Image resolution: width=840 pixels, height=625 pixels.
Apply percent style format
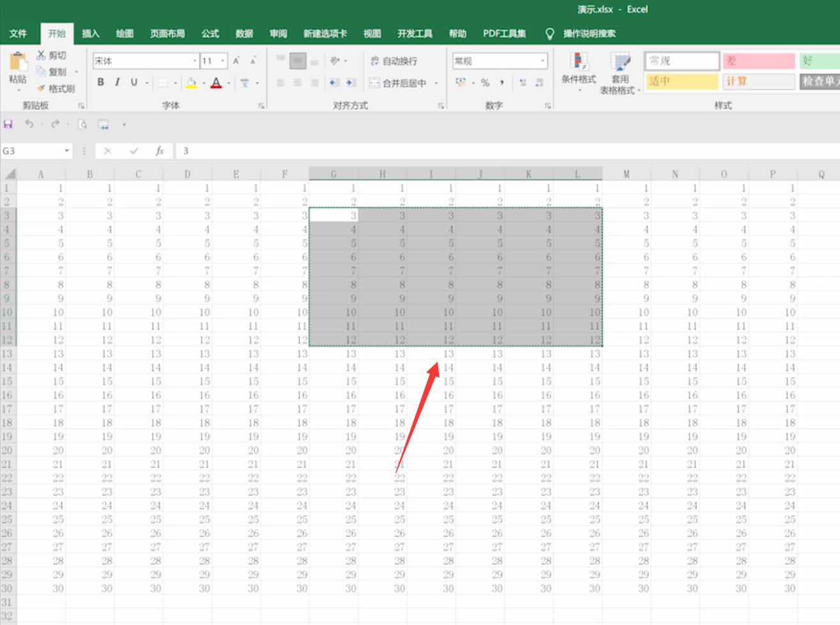click(485, 82)
